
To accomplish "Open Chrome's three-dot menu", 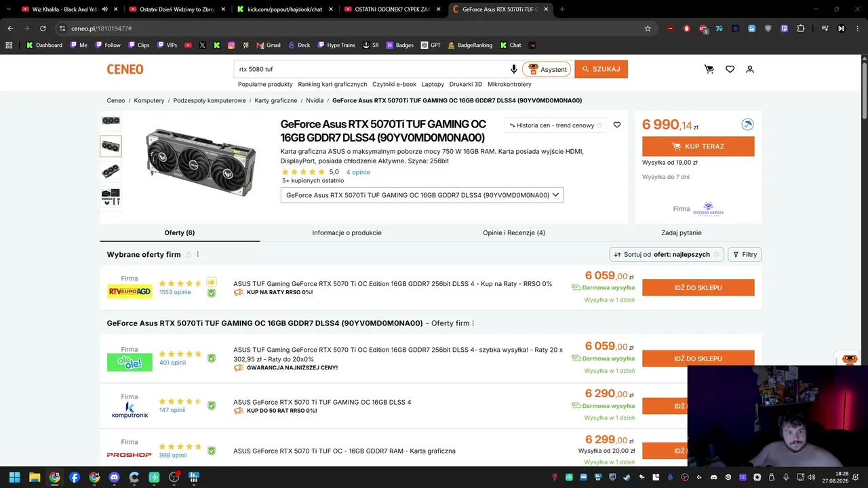I will click(859, 28).
